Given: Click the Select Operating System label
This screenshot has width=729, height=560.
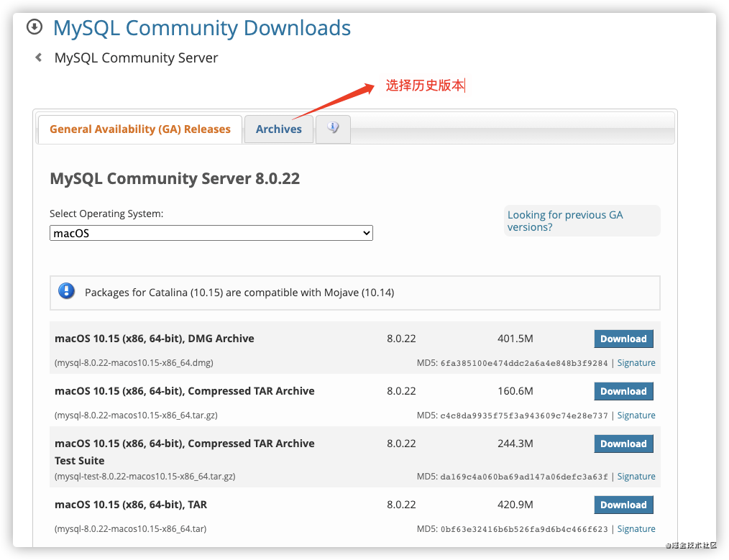Looking at the screenshot, I should tap(106, 214).
